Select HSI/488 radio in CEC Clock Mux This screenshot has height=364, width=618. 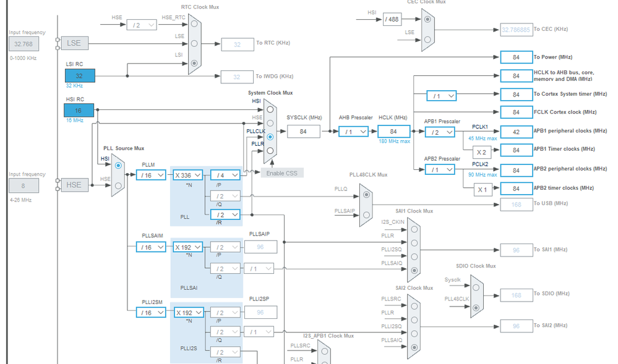point(427,19)
